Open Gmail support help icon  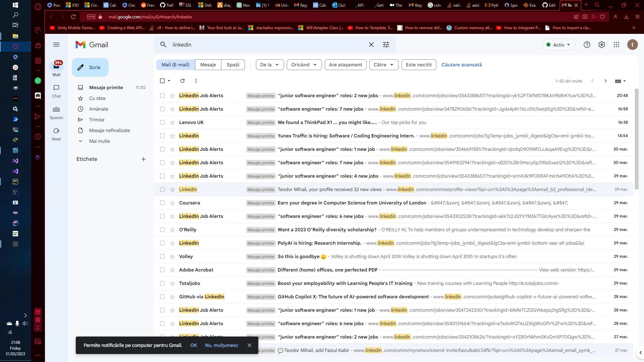pyautogui.click(x=587, y=45)
